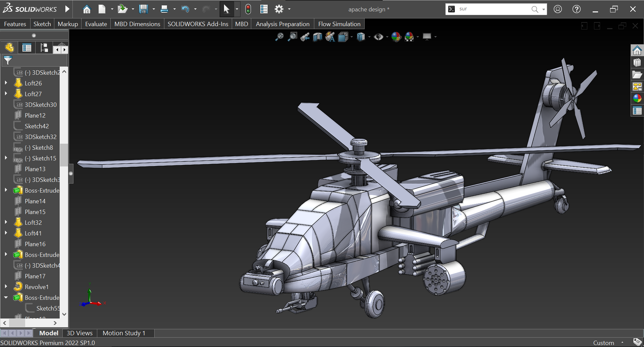The image size is (644, 347).
Task: Open the File Explorer task pane
Action: tap(637, 74)
